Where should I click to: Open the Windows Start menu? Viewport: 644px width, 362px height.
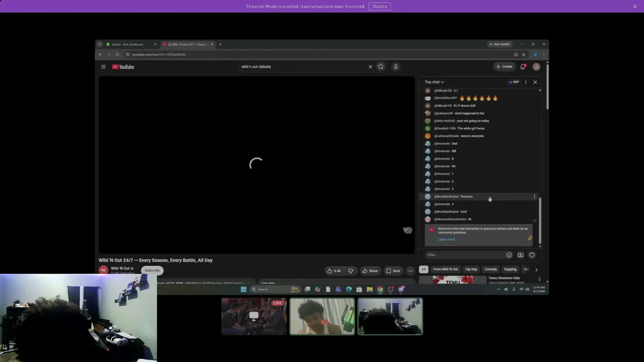(x=244, y=290)
